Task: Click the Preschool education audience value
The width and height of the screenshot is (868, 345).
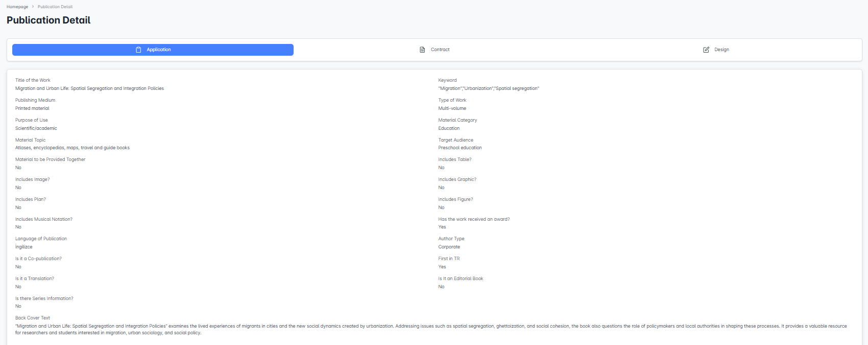Action: tap(460, 148)
